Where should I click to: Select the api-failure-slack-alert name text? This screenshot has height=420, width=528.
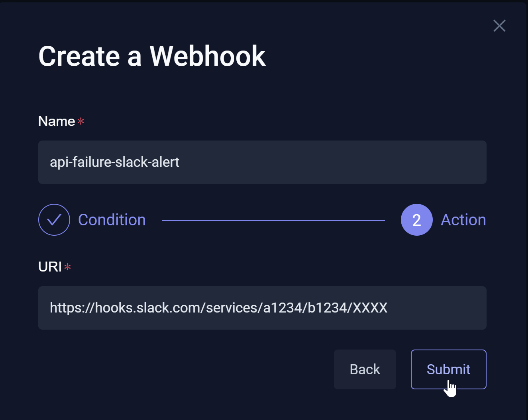pos(114,162)
